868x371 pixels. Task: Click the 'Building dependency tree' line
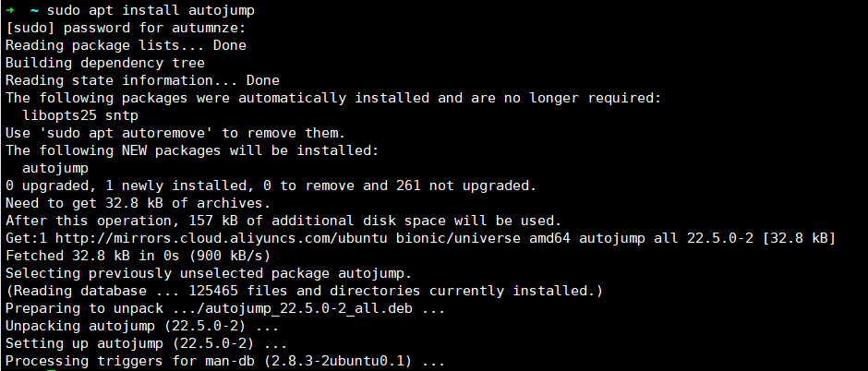point(104,62)
